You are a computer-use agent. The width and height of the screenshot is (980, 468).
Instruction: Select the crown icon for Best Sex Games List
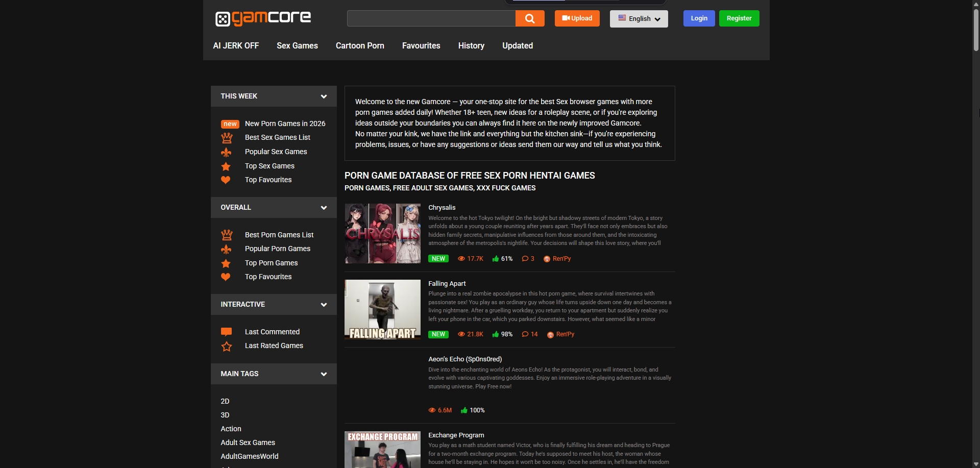pos(227,137)
